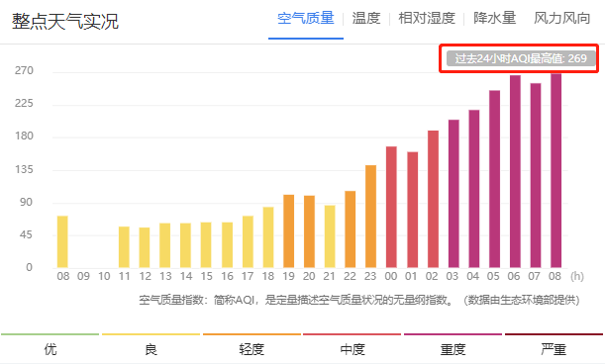Image resolution: width=605 pixels, height=364 pixels.
Task: Select the 相对湿度 tab
Action: coord(427,18)
